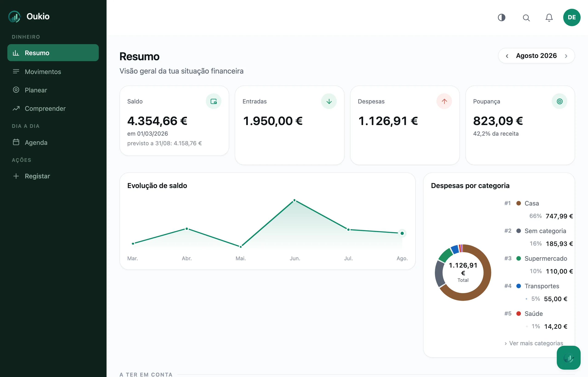
Task: Open the floating Oukio assistant button
Action: 569,358
